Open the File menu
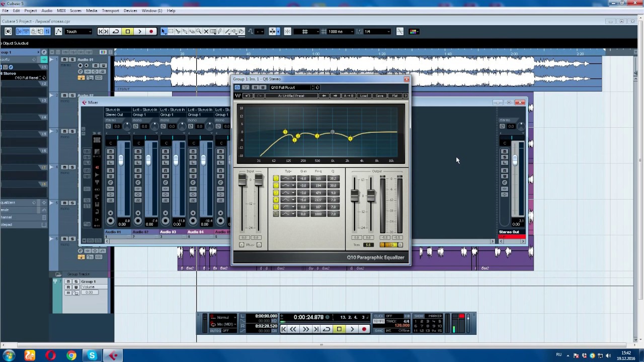 coord(4,11)
